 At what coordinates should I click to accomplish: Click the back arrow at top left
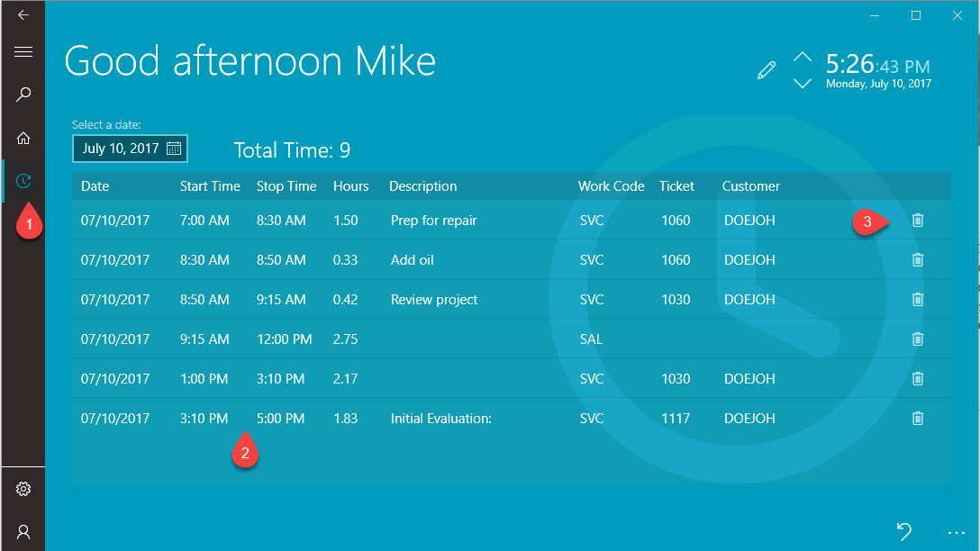pos(23,15)
